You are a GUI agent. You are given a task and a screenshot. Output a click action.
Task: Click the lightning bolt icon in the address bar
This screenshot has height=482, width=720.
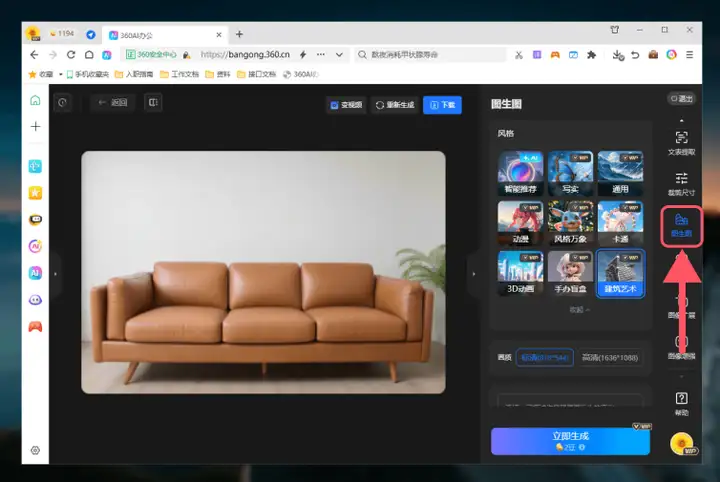[x=303, y=55]
